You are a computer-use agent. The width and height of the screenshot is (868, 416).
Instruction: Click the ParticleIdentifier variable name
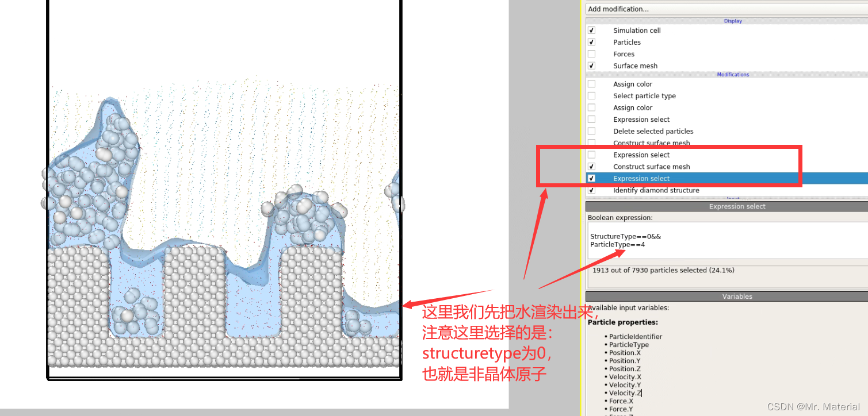[636, 337]
